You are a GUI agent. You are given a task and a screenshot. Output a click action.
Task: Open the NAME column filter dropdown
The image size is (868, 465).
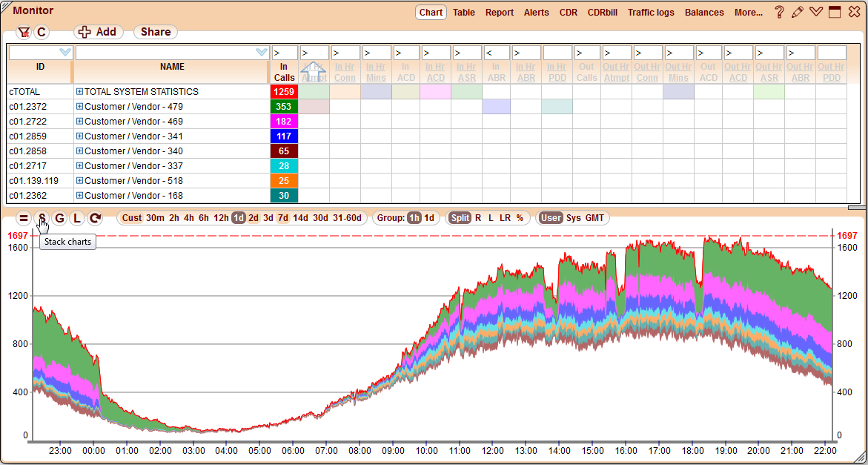point(260,51)
